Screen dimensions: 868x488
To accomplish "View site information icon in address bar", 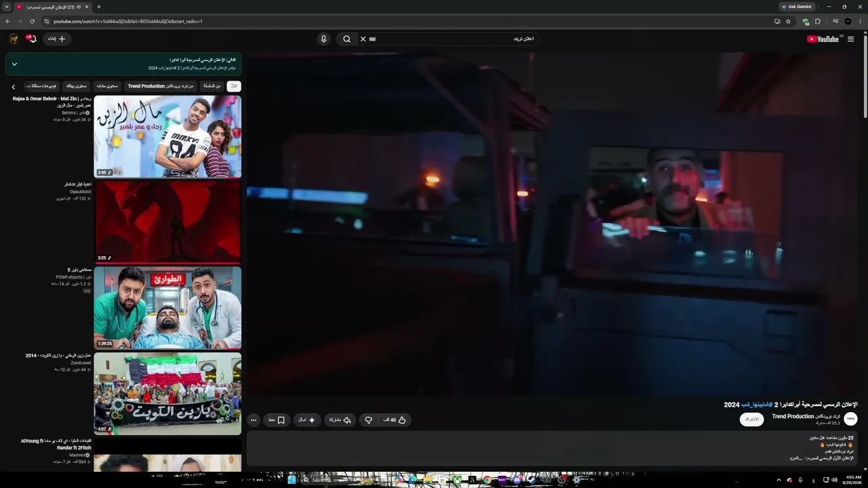I will pyautogui.click(x=47, y=21).
